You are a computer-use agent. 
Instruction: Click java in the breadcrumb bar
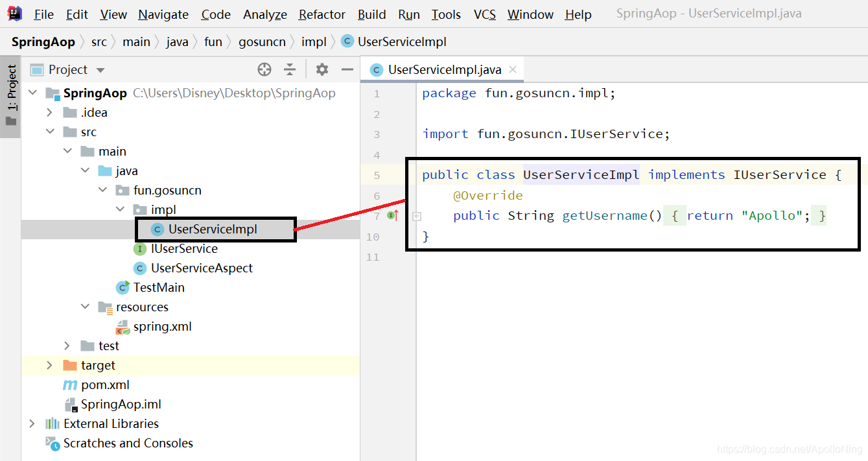(x=177, y=42)
